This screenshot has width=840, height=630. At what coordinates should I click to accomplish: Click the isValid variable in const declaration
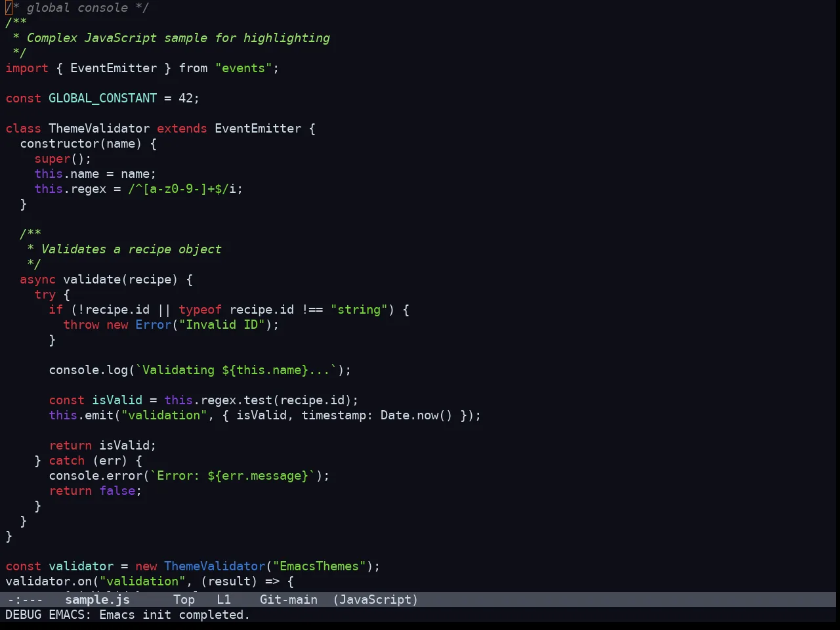pos(117,400)
